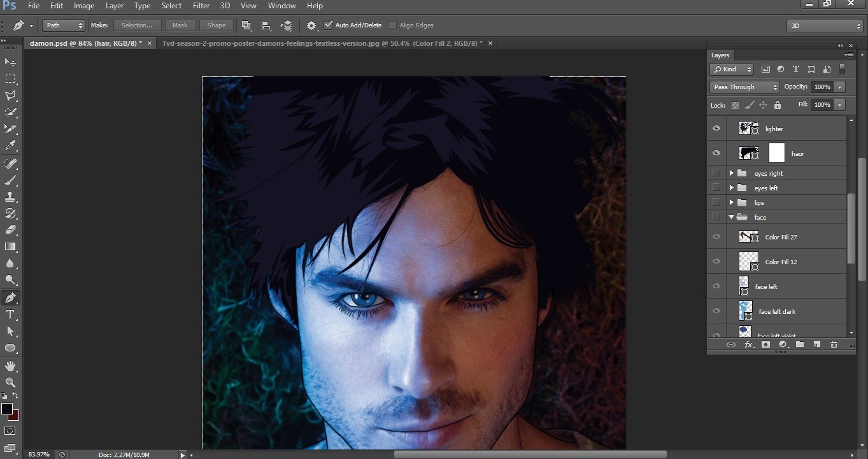Select the Blur tool
The width and height of the screenshot is (868, 459).
(10, 264)
